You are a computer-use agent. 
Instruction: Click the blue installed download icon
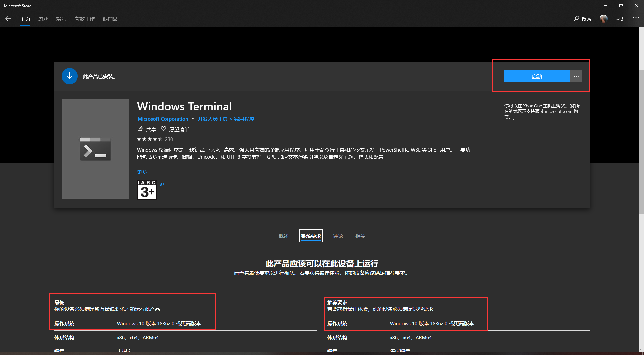click(70, 77)
